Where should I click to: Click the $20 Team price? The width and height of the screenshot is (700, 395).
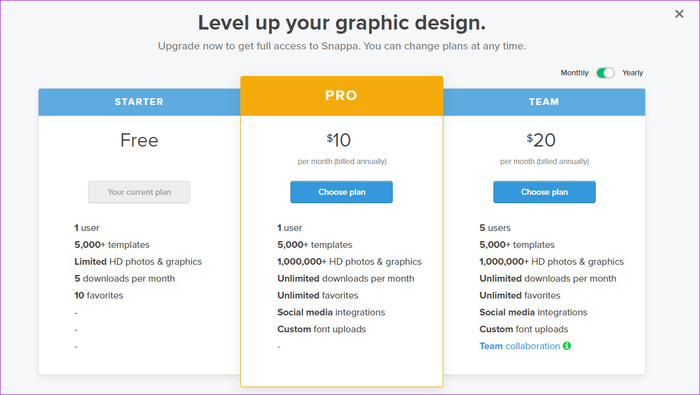pos(541,140)
